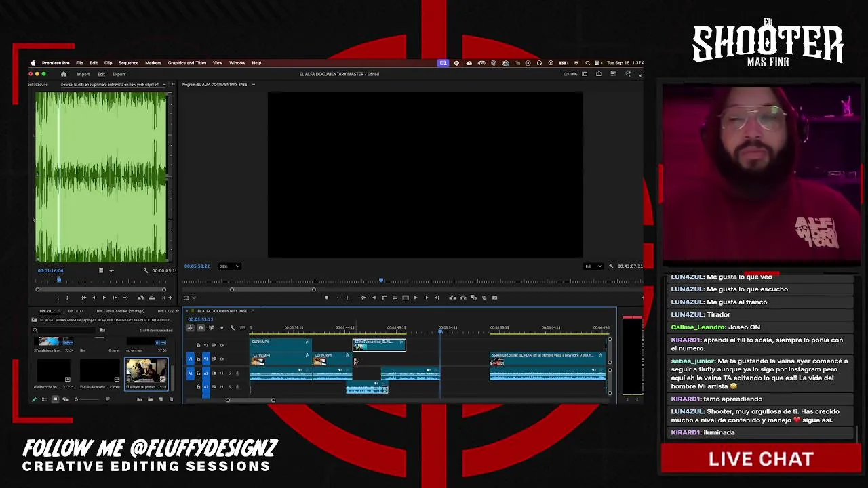Open Program panel menu icon
Image resolution: width=868 pixels, height=488 pixels.
tap(254, 85)
